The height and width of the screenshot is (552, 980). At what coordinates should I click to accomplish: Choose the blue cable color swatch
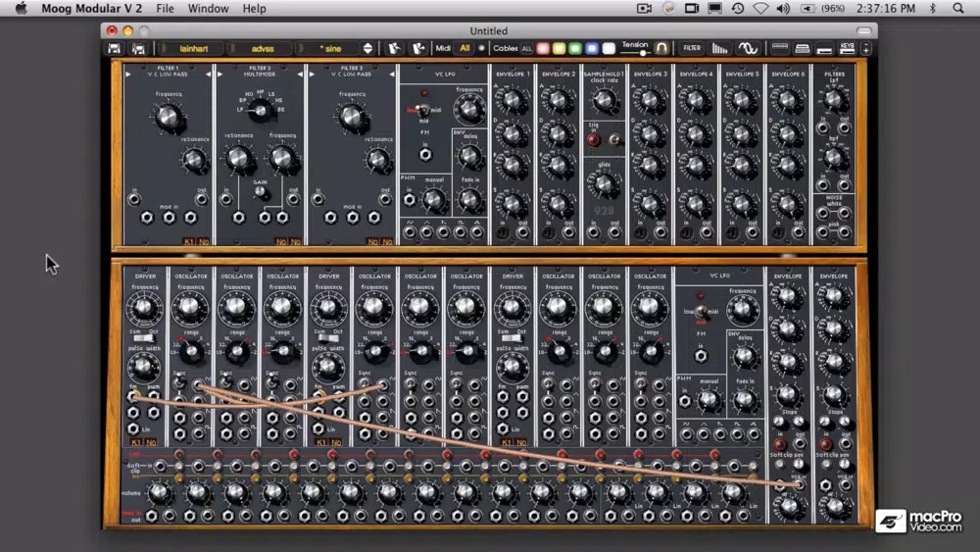click(591, 48)
